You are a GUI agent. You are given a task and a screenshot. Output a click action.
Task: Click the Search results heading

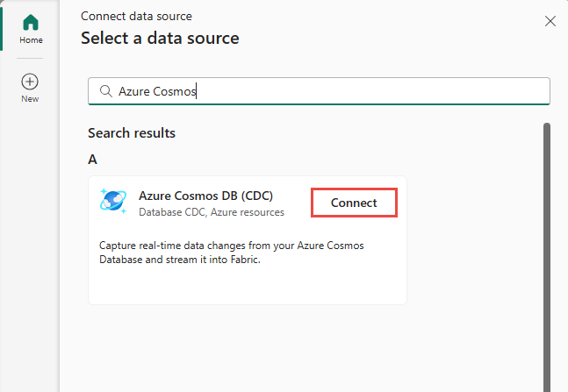(132, 133)
